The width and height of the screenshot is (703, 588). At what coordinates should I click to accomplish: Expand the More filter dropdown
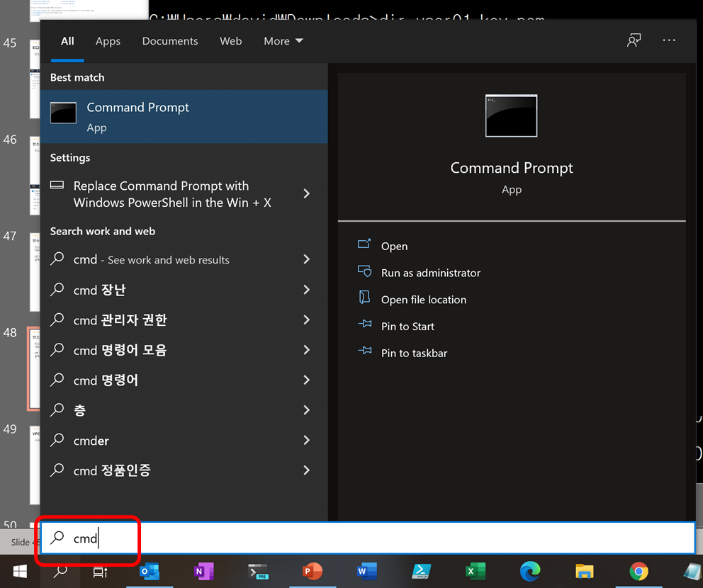283,41
